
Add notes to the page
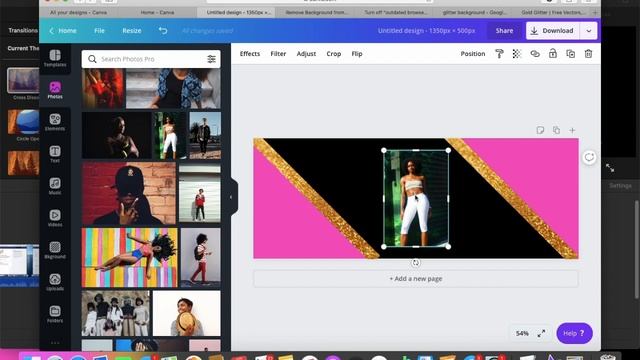(540, 130)
